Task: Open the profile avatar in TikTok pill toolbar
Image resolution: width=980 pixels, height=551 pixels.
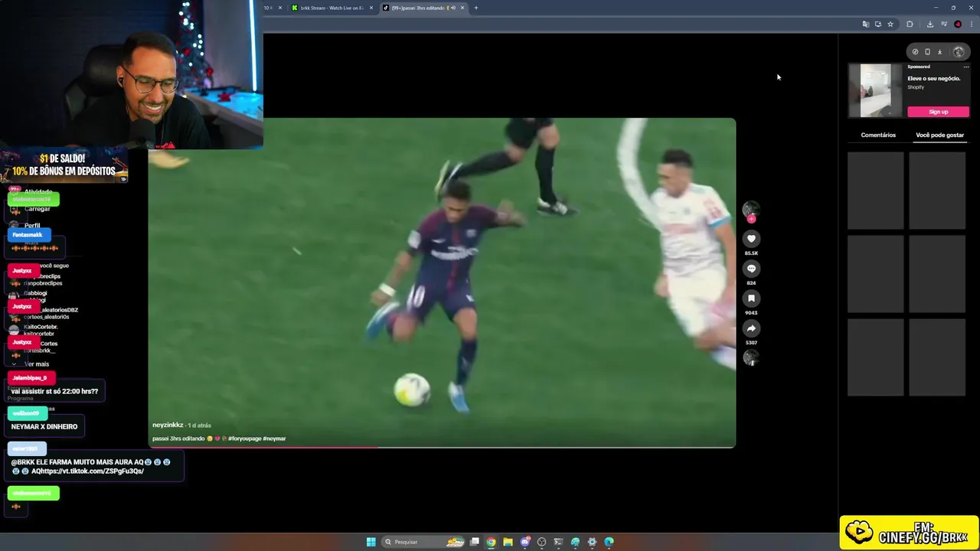Action: 959,52
